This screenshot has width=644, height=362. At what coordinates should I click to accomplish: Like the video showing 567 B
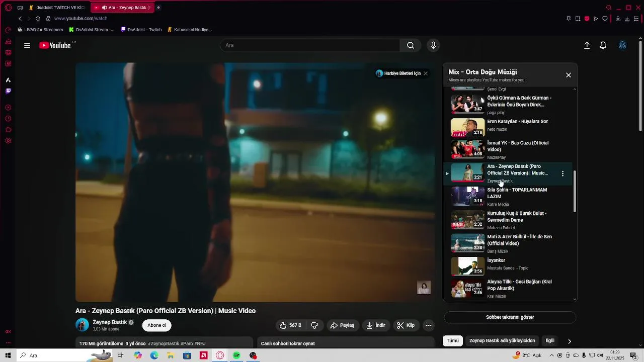(x=290, y=325)
